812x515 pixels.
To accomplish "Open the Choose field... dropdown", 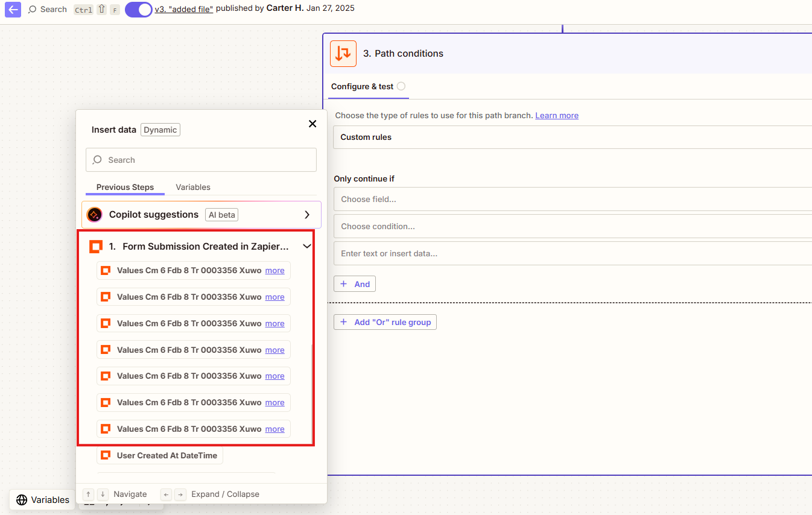I will tap(573, 199).
